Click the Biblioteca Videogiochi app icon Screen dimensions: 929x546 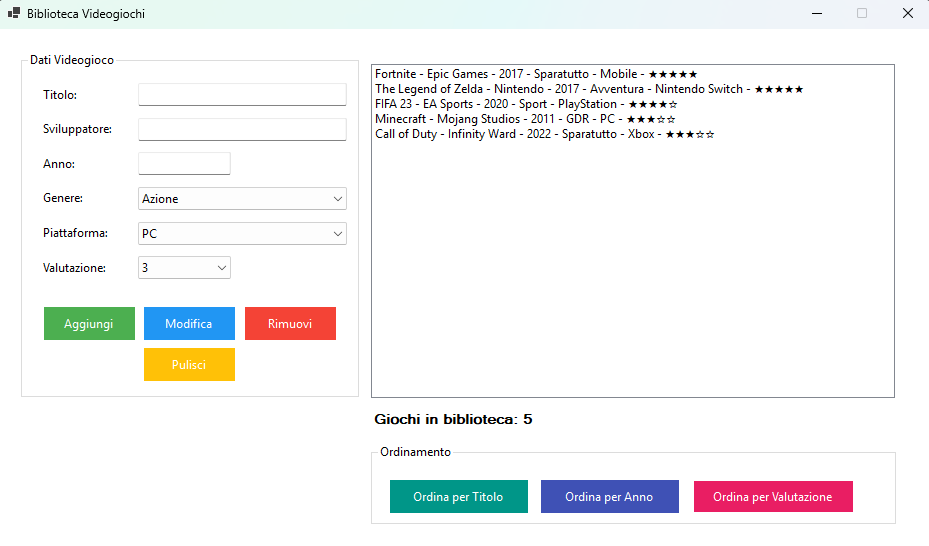[x=14, y=13]
